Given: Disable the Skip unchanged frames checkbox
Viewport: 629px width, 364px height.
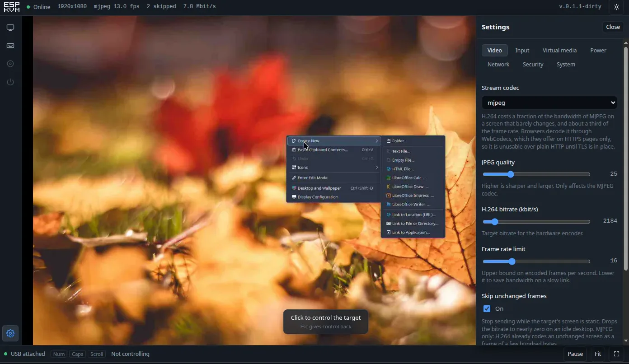Looking at the screenshot, I should 487,309.
